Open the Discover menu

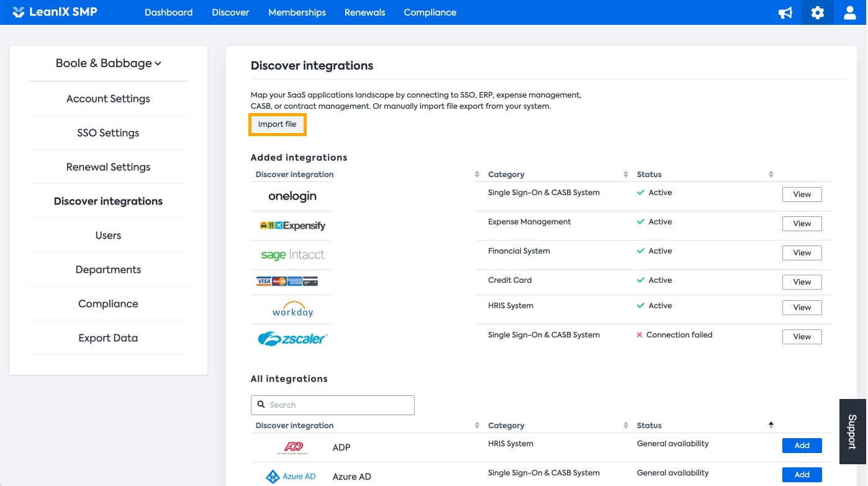point(230,12)
